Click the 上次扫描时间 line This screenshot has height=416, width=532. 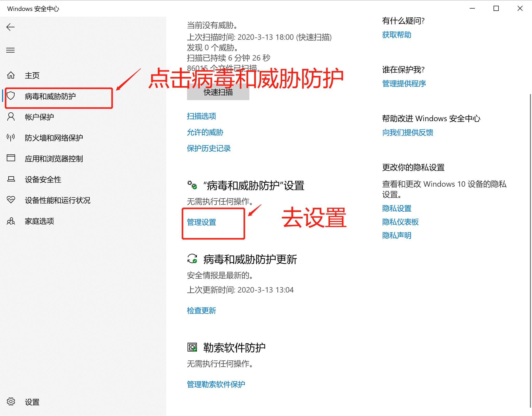click(x=259, y=37)
